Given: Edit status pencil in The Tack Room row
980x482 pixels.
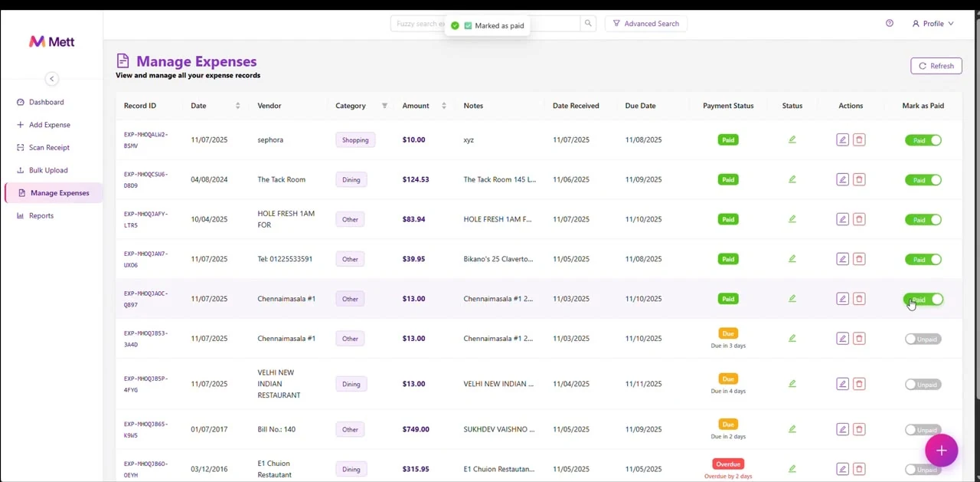Looking at the screenshot, I should (792, 179).
